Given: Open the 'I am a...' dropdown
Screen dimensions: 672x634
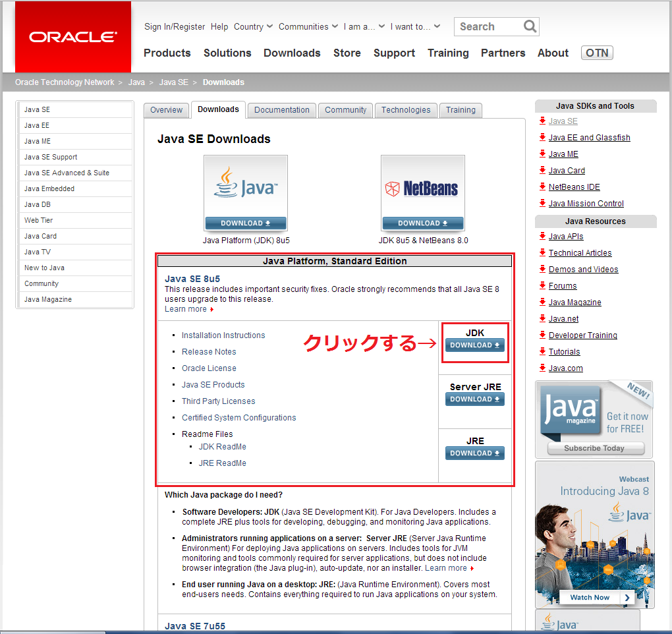Looking at the screenshot, I should click(364, 26).
